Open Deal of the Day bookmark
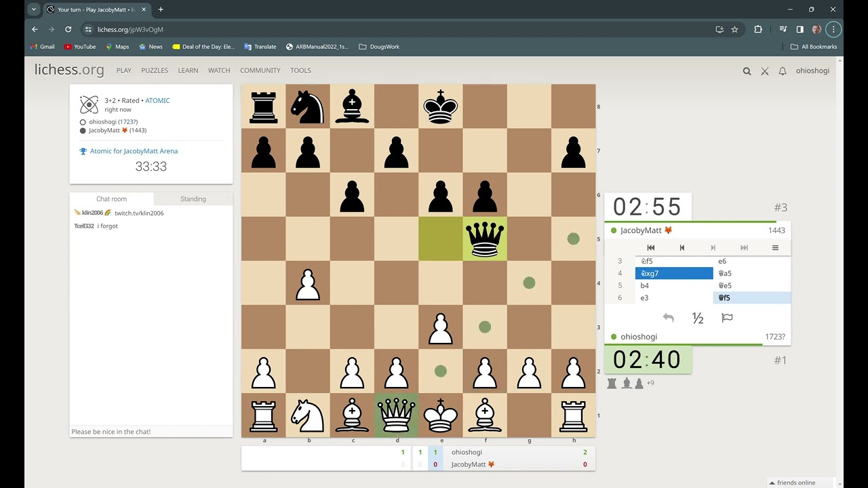 pyautogui.click(x=203, y=47)
